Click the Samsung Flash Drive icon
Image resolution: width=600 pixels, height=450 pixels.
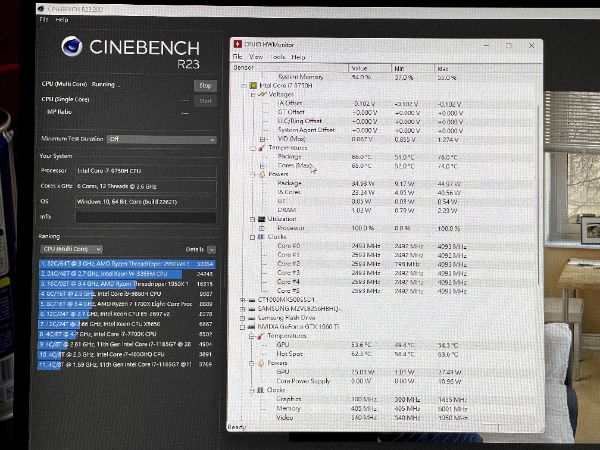(x=251, y=318)
